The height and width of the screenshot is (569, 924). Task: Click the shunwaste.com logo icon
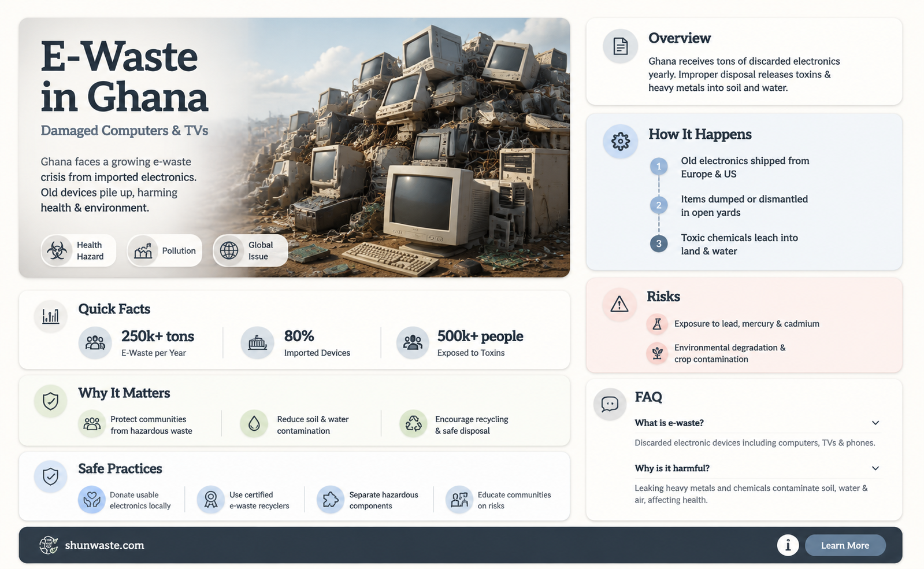[49, 545]
